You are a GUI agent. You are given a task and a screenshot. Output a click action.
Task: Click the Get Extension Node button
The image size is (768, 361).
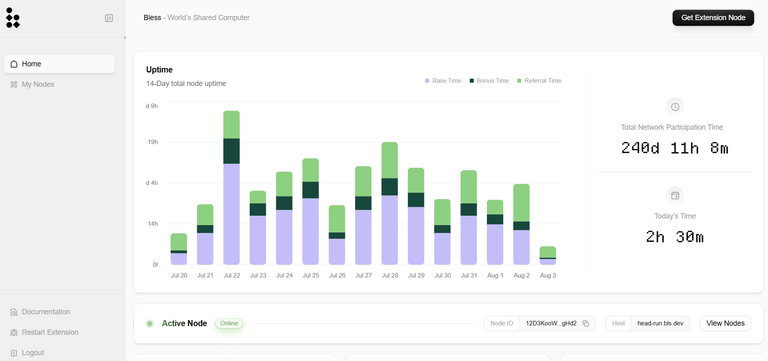713,18
